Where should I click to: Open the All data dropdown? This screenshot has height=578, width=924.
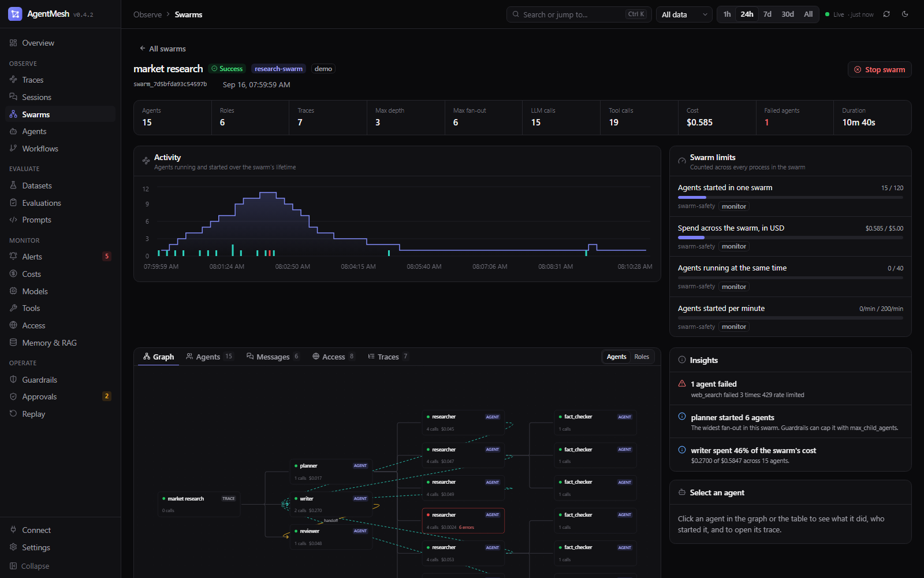pos(684,14)
